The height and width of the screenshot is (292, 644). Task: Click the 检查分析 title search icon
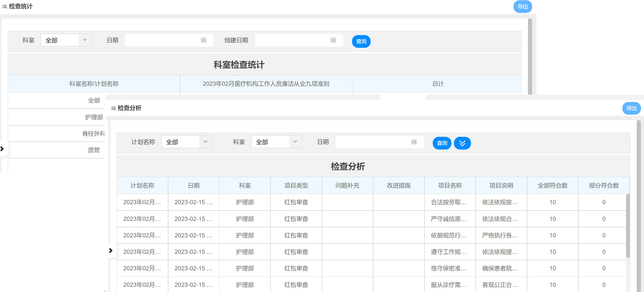pyautogui.click(x=113, y=109)
